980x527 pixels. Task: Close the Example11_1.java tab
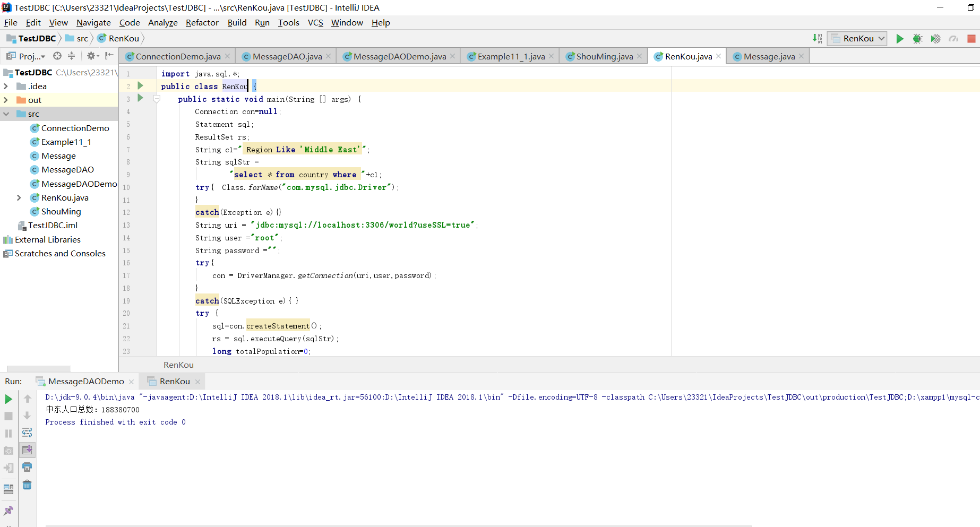[x=551, y=56]
